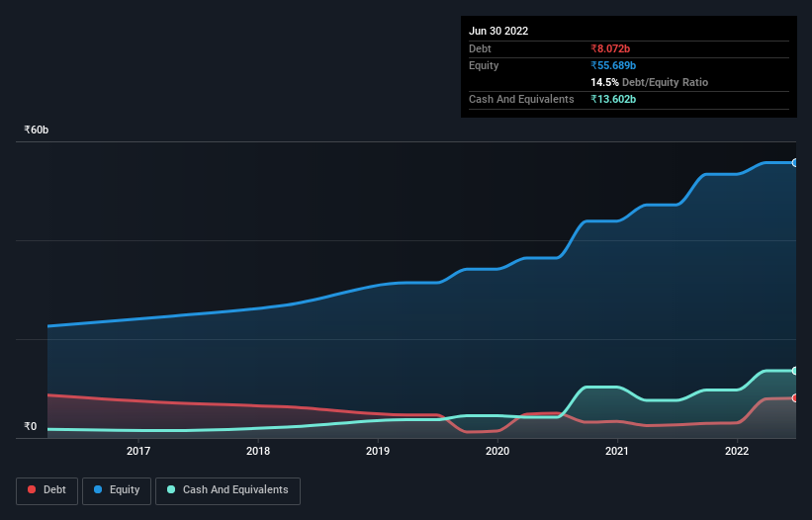The height and width of the screenshot is (520, 812).
Task: Click the ₹55.689b equity value
Action: tap(613, 65)
